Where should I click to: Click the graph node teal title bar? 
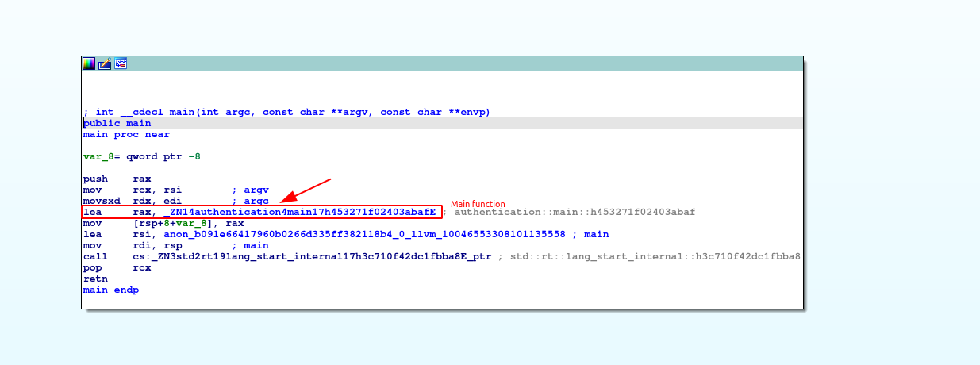point(460,63)
